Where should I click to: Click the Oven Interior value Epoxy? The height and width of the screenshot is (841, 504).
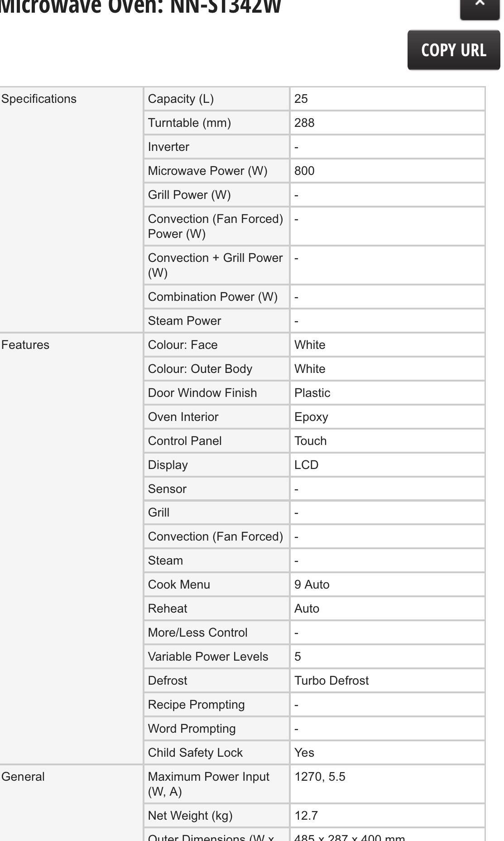point(311,417)
